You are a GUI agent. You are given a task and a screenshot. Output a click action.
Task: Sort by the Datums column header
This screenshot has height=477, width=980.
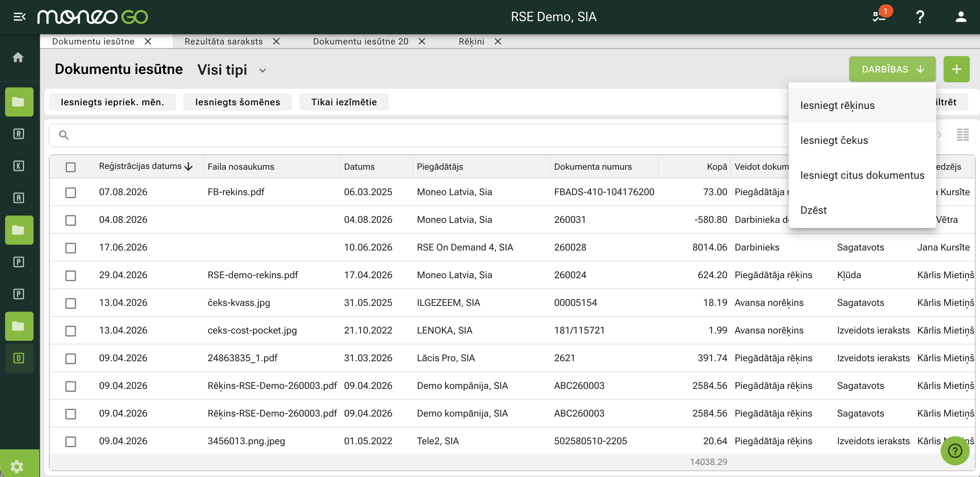pos(359,167)
